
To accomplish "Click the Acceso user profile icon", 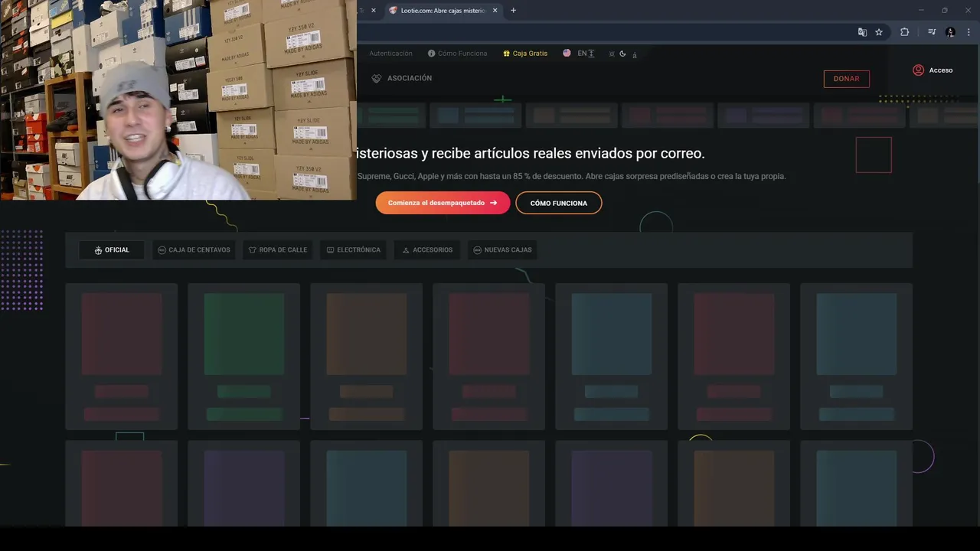I will click(x=918, y=70).
